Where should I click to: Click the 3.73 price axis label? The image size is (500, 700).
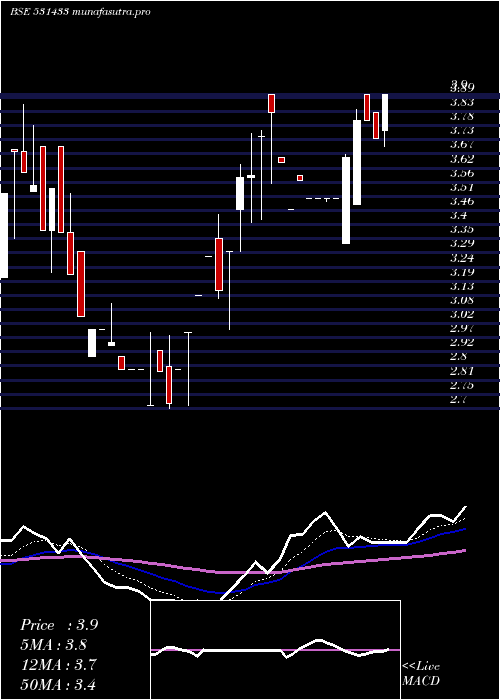coord(462,130)
